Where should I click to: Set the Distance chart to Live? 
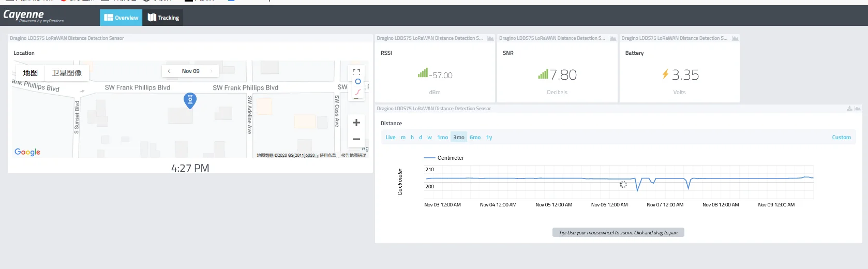391,138
